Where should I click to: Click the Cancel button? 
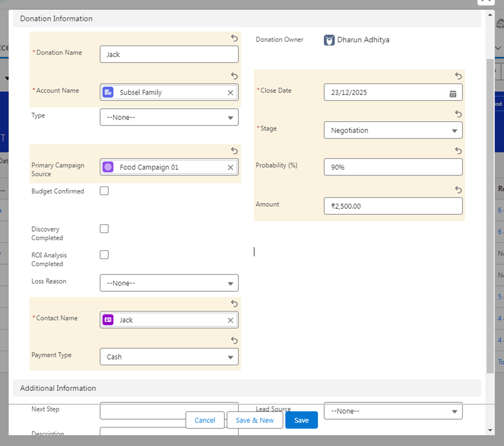click(x=205, y=420)
